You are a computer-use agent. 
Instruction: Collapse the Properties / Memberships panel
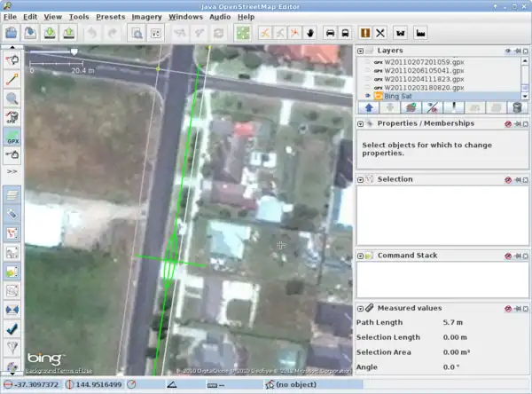[360, 123]
